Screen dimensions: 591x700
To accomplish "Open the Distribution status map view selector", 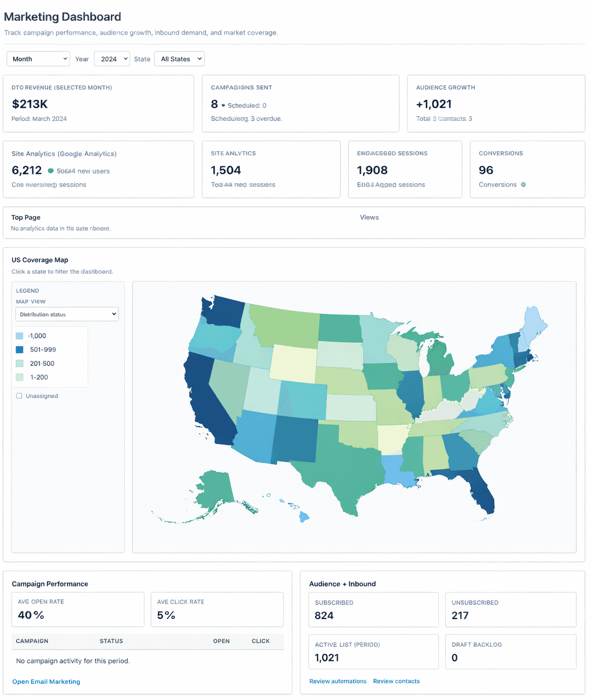I will pos(67,314).
